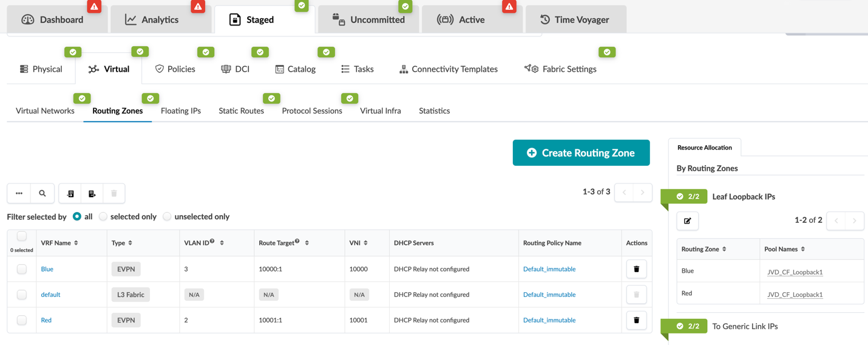Check the Blue routing zone checkbox
This screenshot has width=868, height=345.
[x=22, y=269]
